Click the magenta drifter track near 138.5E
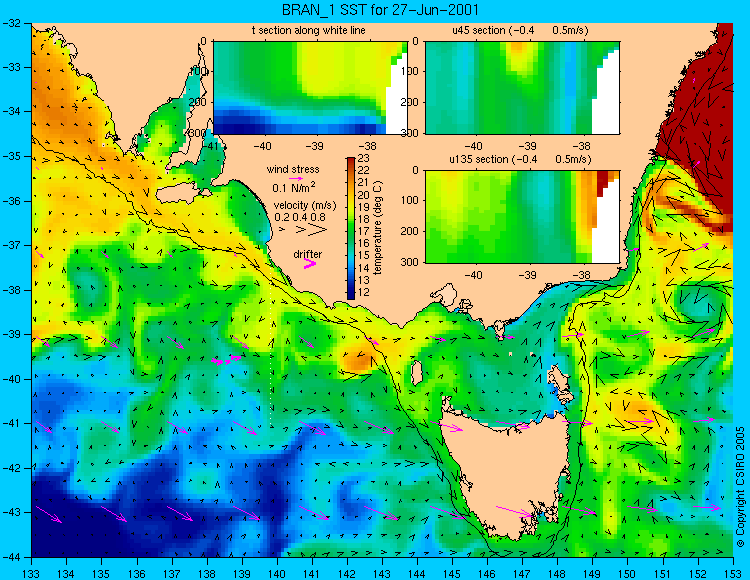Viewport: 750px width, 580px height. point(227,360)
